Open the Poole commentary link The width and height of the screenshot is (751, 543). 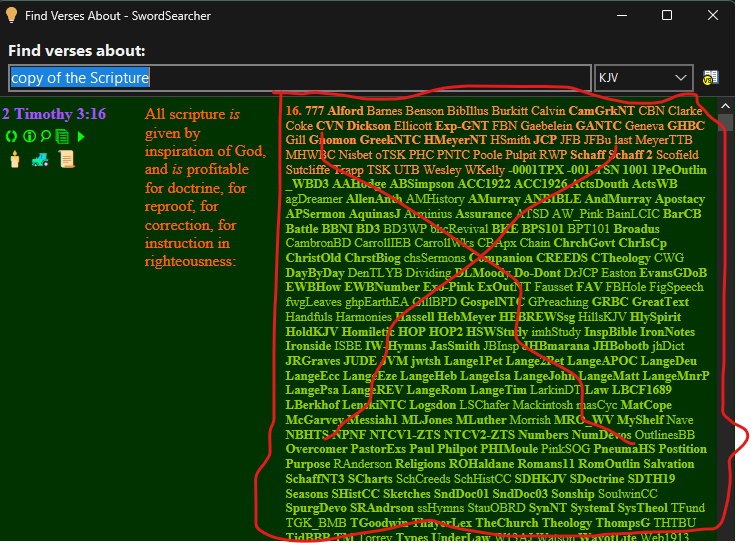(x=486, y=155)
